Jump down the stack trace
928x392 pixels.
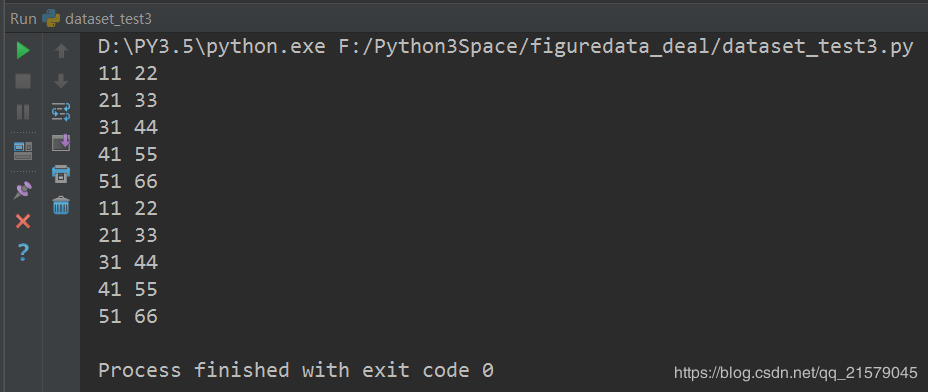tap(61, 81)
